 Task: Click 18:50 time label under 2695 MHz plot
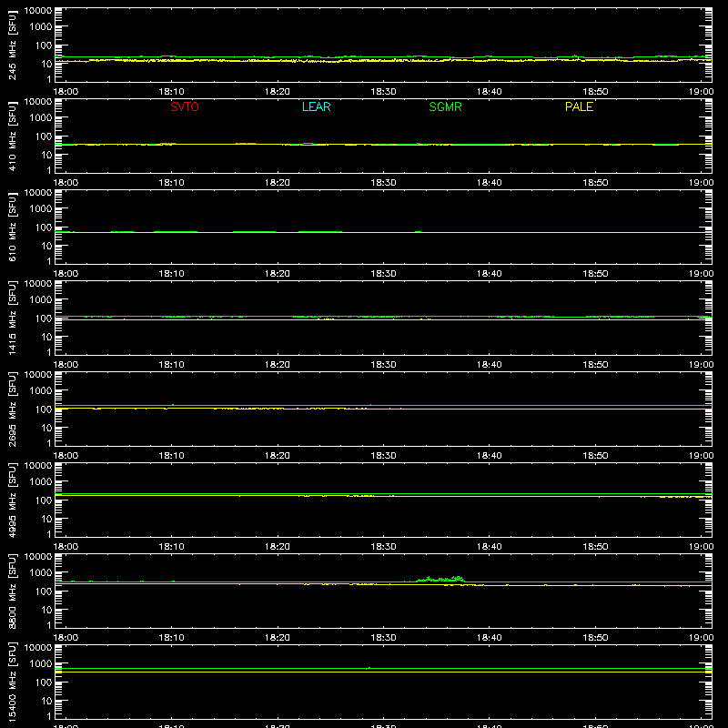pos(595,456)
